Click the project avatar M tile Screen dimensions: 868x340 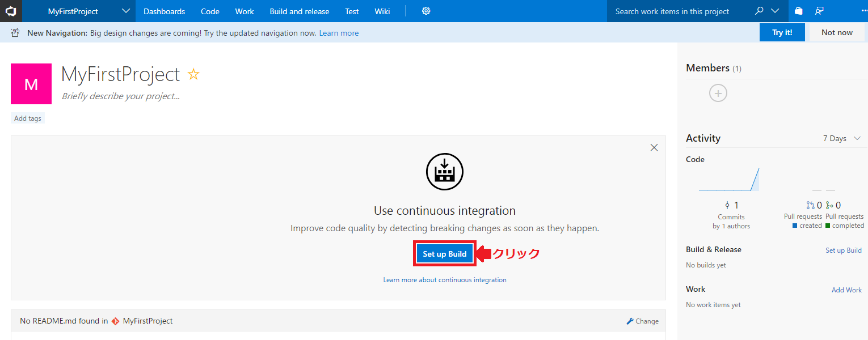click(31, 84)
